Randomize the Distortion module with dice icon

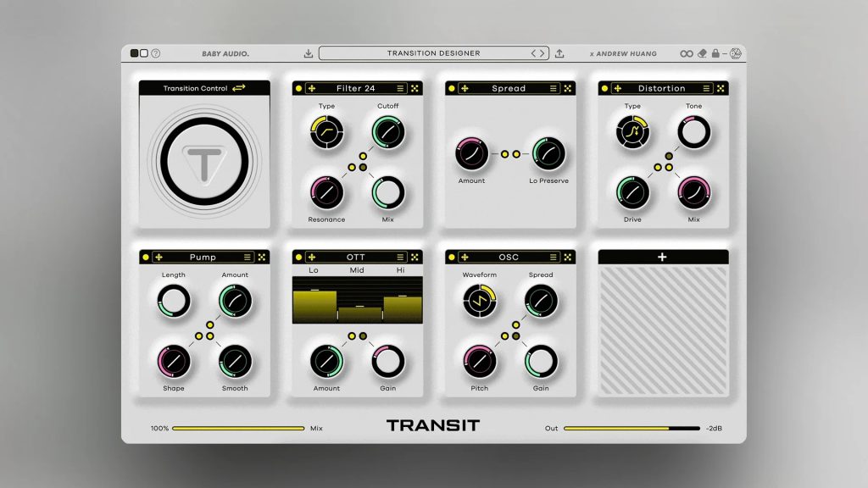coord(720,88)
